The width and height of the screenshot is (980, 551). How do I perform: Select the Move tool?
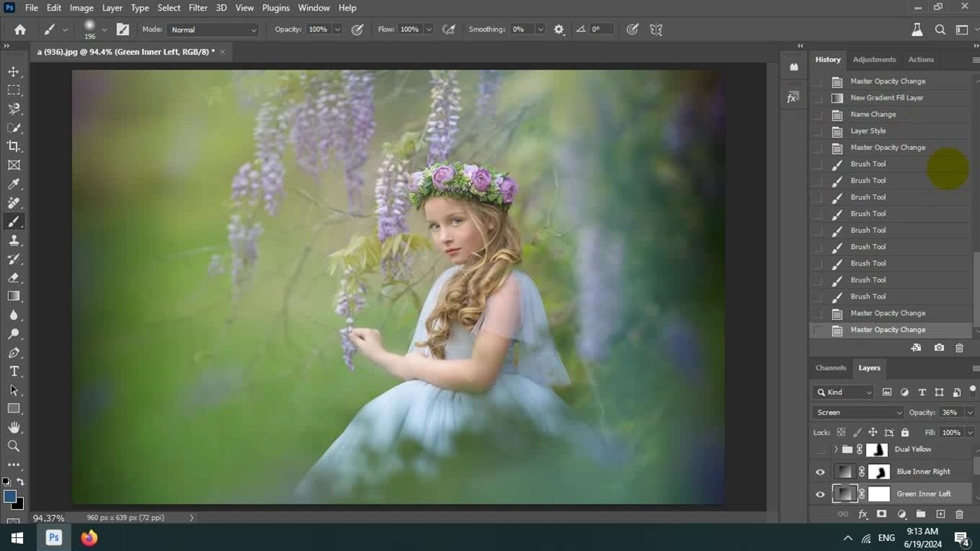click(14, 71)
